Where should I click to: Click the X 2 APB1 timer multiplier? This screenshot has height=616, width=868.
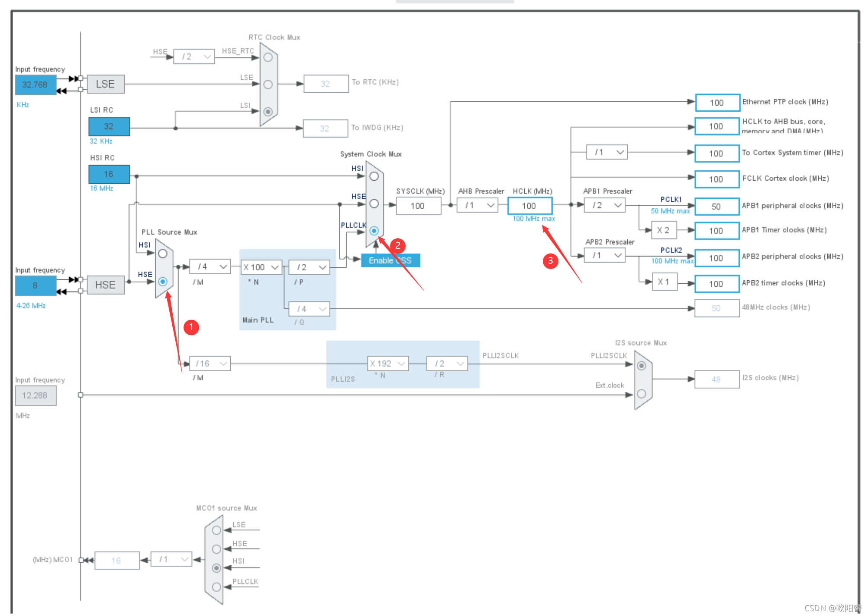664,230
